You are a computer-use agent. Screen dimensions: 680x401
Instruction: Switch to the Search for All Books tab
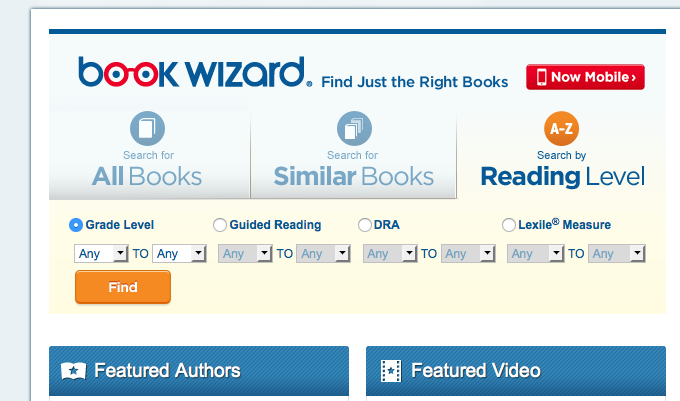[x=149, y=155]
